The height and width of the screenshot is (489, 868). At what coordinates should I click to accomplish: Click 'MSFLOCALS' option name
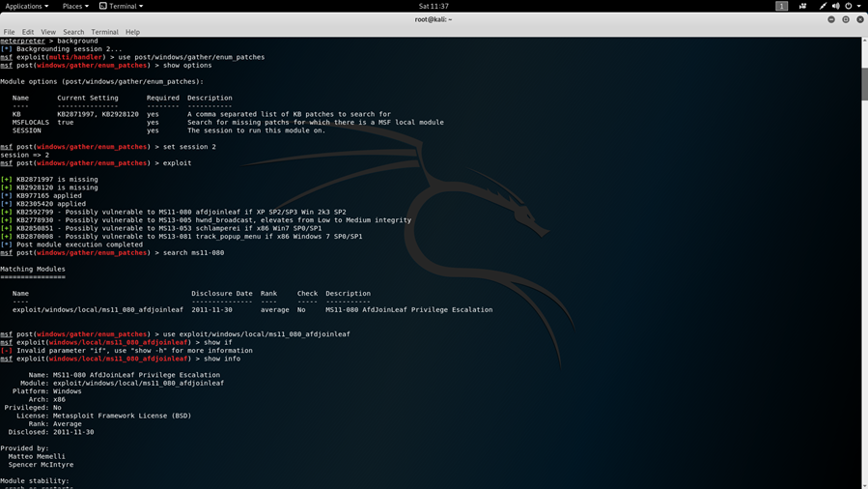[x=31, y=123]
